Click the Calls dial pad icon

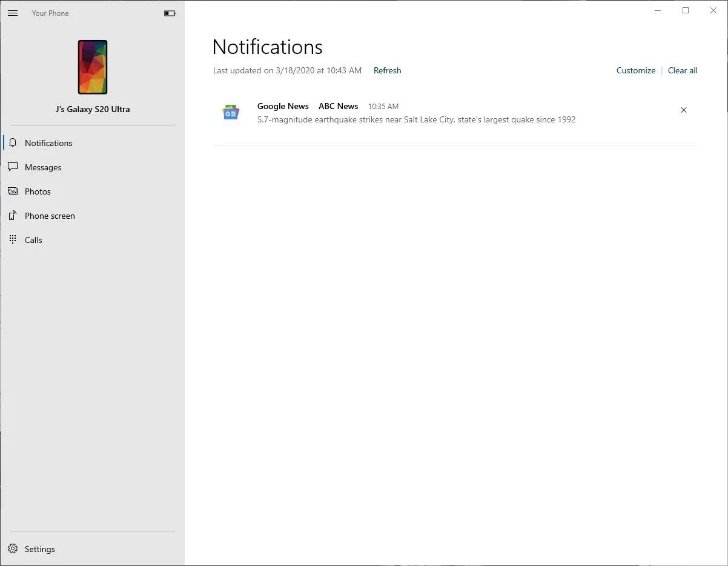tap(13, 240)
